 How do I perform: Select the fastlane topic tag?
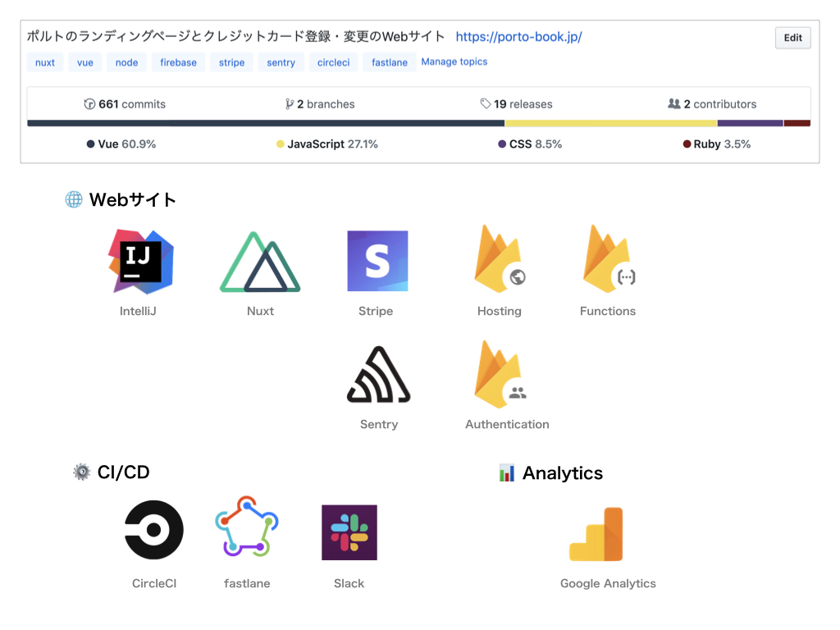click(x=390, y=62)
